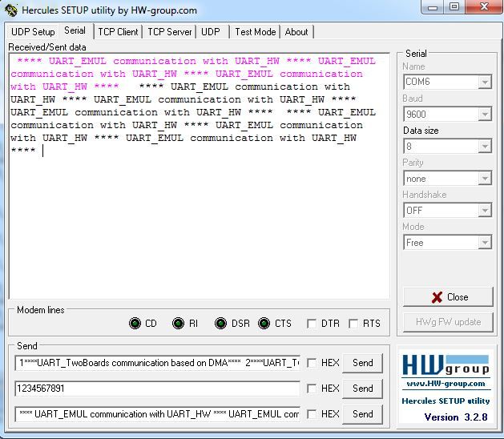Switch to the TCP Client tab
Image resolution: width=504 pixels, height=439 pixels.
pos(118,32)
